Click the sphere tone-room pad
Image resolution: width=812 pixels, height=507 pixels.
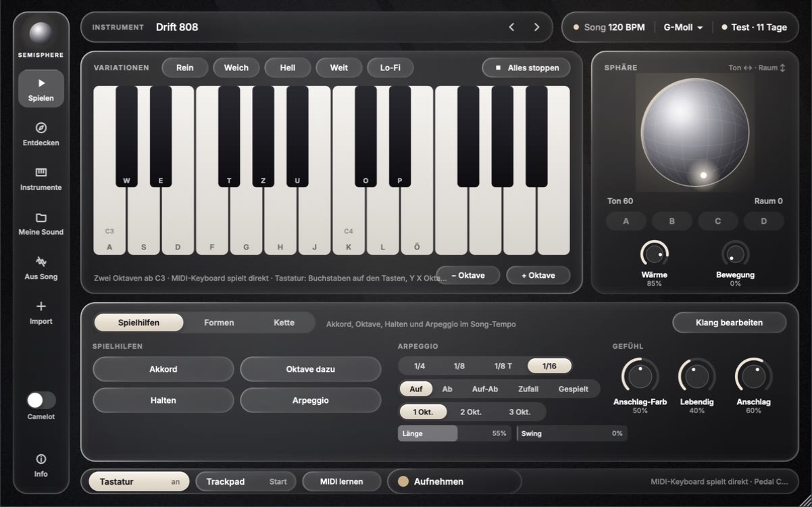tap(694, 132)
